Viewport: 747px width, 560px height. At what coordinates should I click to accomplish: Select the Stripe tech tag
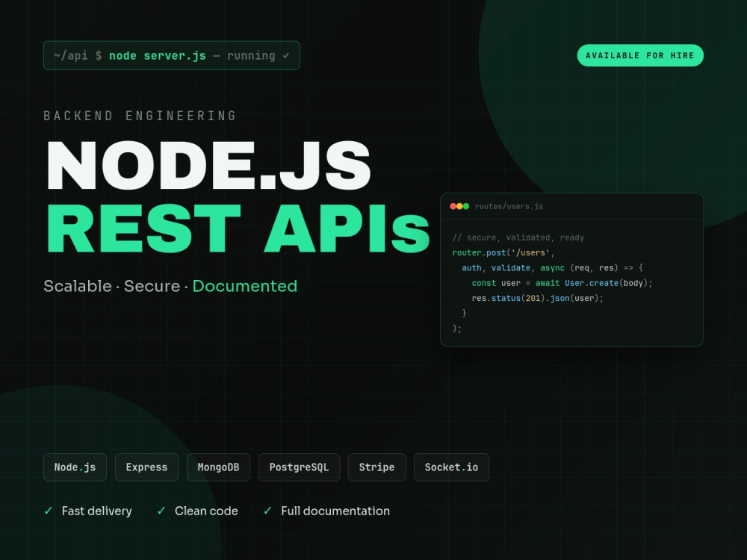point(376,467)
